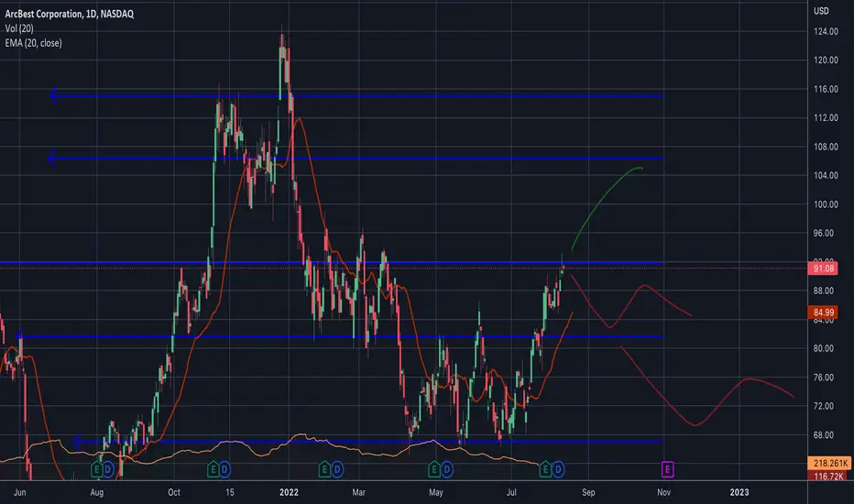Click the Jun label on time axis

point(19,493)
